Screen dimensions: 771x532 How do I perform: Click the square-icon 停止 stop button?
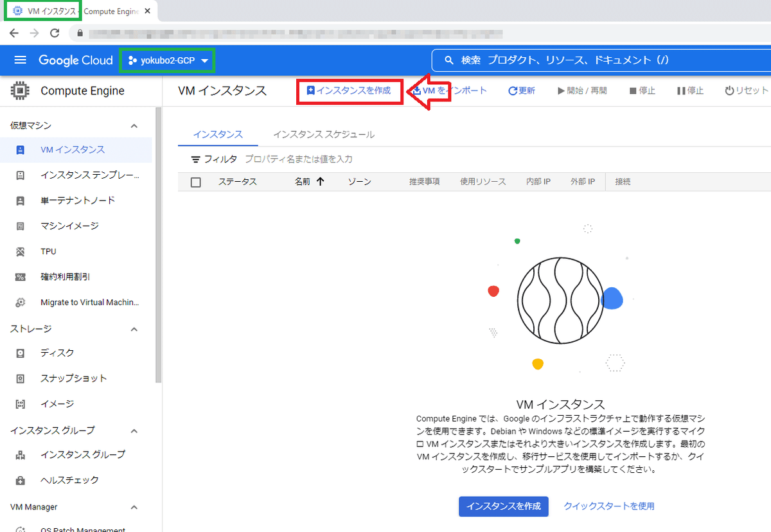click(642, 91)
